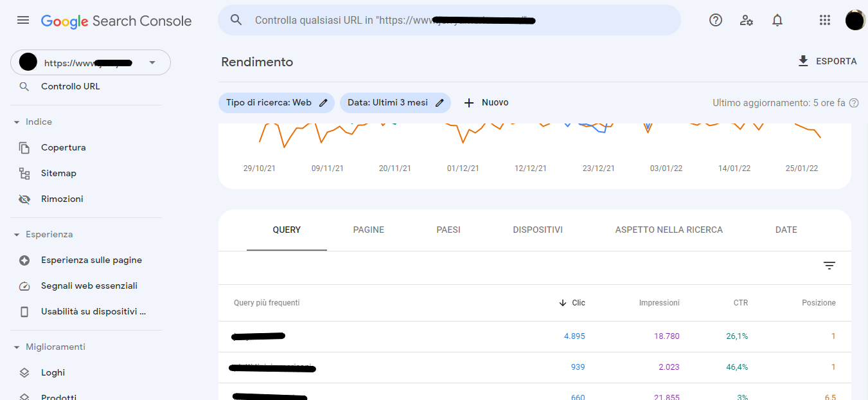Open Segnali web essenziali report
This screenshot has height=400, width=868.
(x=89, y=286)
